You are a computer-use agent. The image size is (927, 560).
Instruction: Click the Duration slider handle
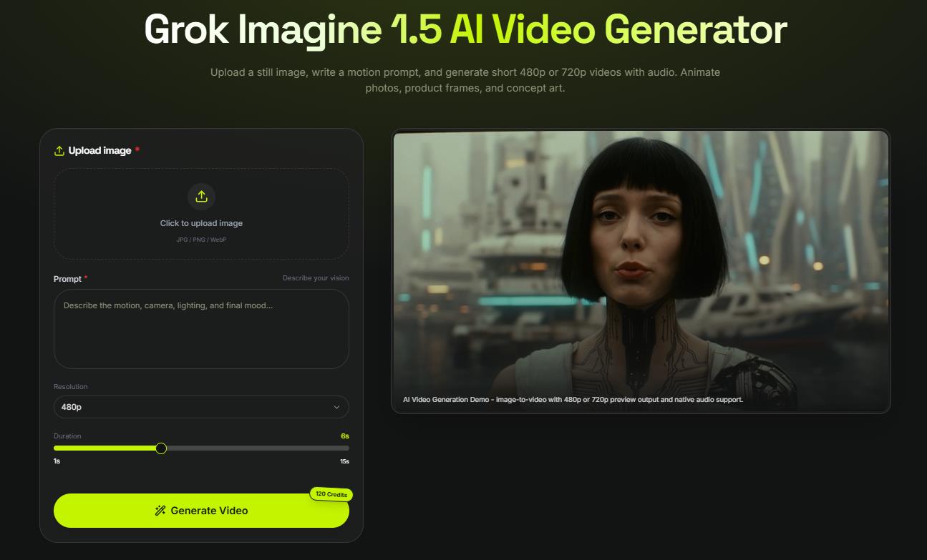[x=161, y=448]
